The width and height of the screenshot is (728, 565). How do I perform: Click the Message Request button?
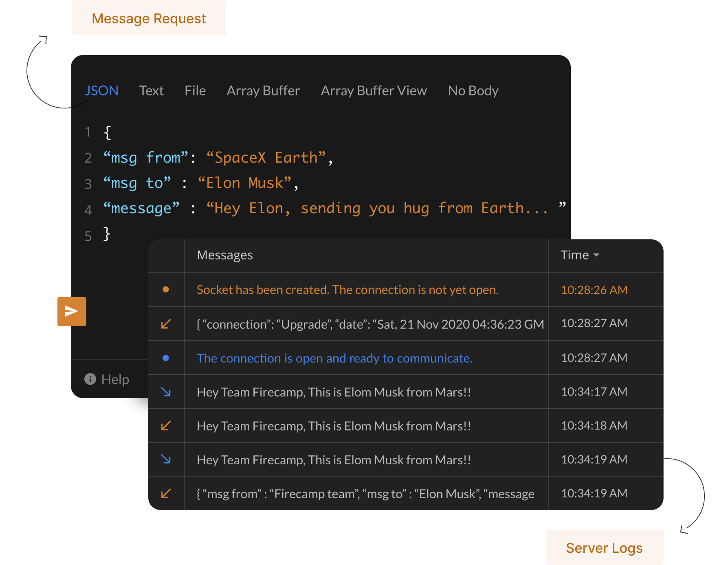tap(149, 18)
